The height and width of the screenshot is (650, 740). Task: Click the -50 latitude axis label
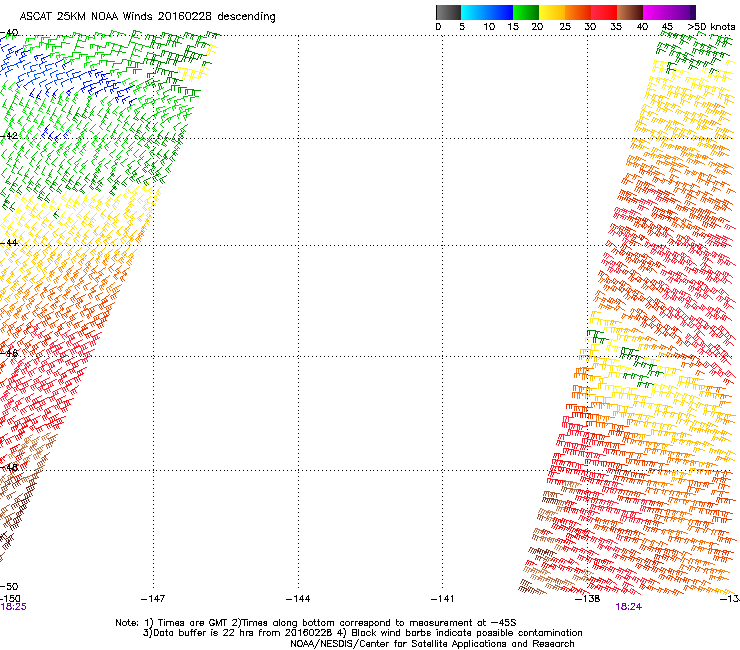9,586
